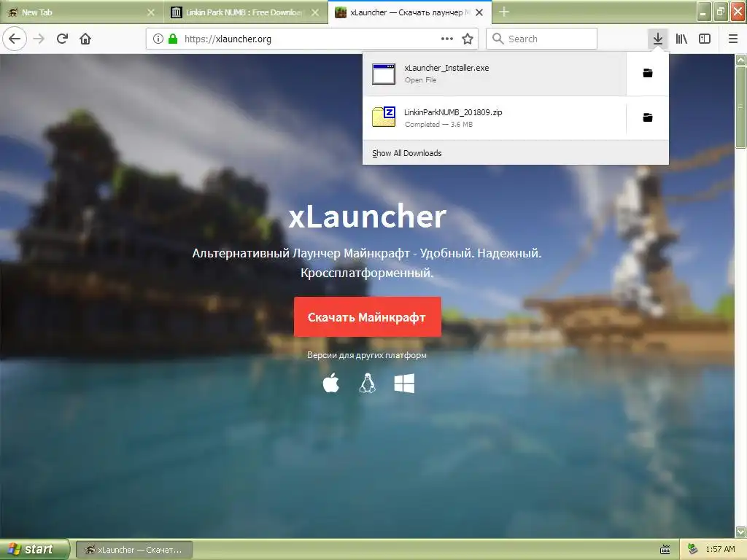Screen dimensions: 747x560
Task: Open containing folder for LinkinParkNUMB zip
Action: pos(648,117)
